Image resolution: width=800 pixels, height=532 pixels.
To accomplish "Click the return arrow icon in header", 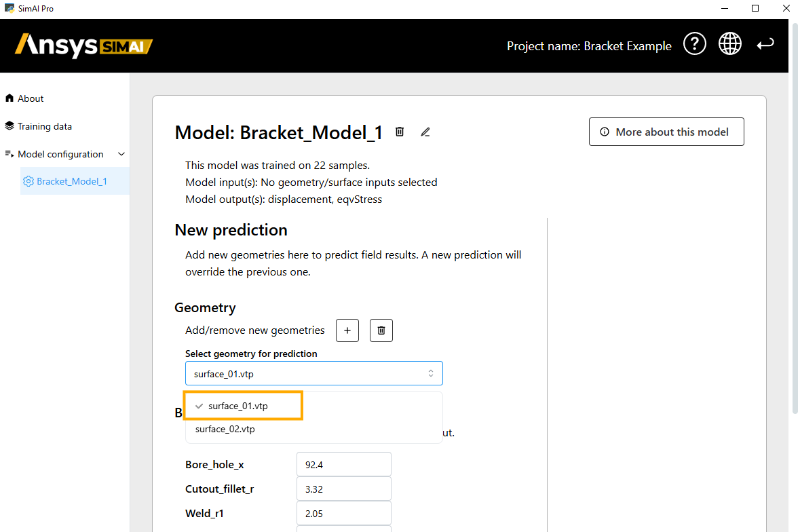I will (x=765, y=44).
